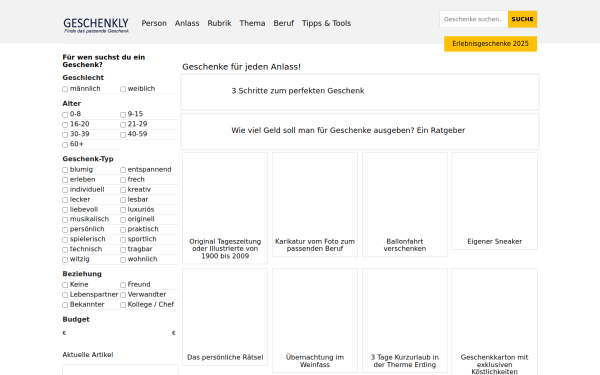This screenshot has width=600, height=375.
Task: Check the musikalisch gift type
Action: [65, 220]
